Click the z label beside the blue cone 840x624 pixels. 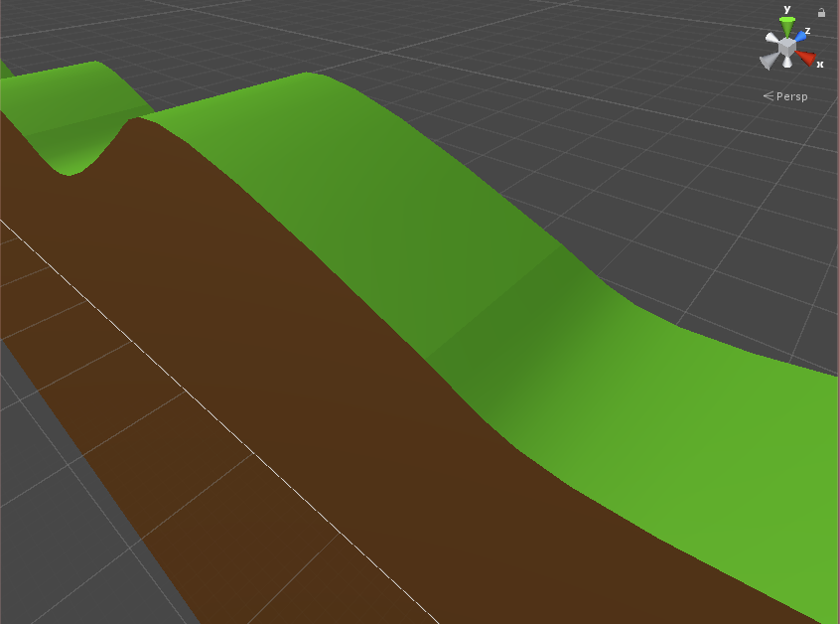coord(807,29)
